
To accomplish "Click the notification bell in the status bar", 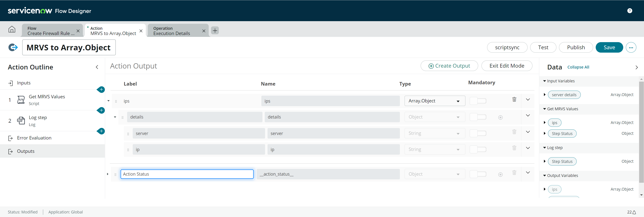I will click(x=634, y=212).
